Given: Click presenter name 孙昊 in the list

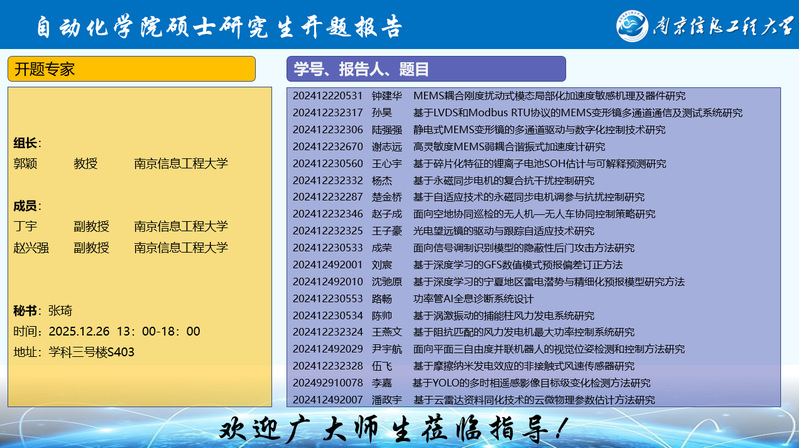Looking at the screenshot, I should (381, 113).
